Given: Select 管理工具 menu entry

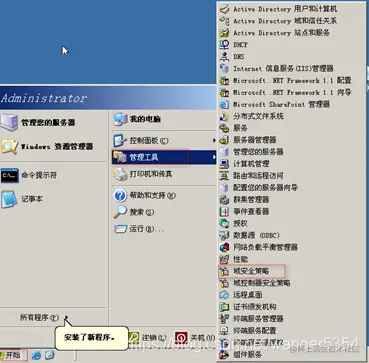Looking at the screenshot, I should (x=164, y=157).
